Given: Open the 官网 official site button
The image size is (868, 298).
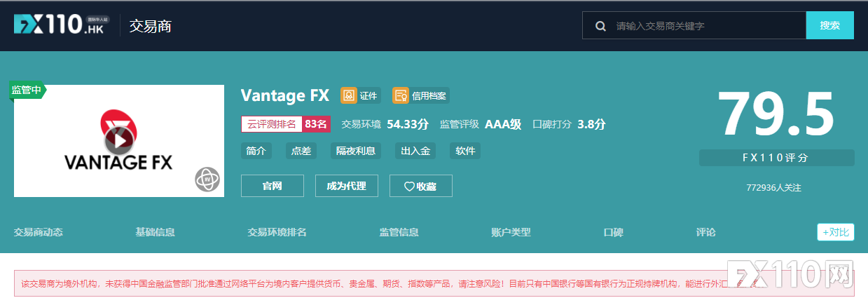Looking at the screenshot, I should click(x=273, y=186).
